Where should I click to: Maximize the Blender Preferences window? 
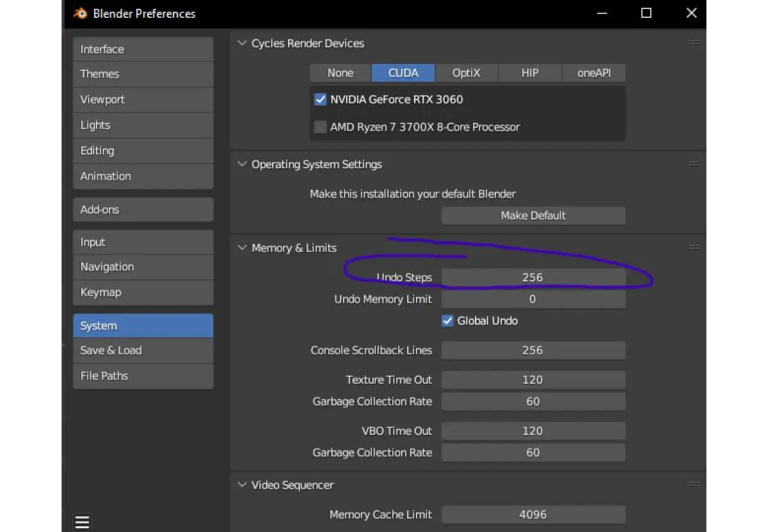646,13
